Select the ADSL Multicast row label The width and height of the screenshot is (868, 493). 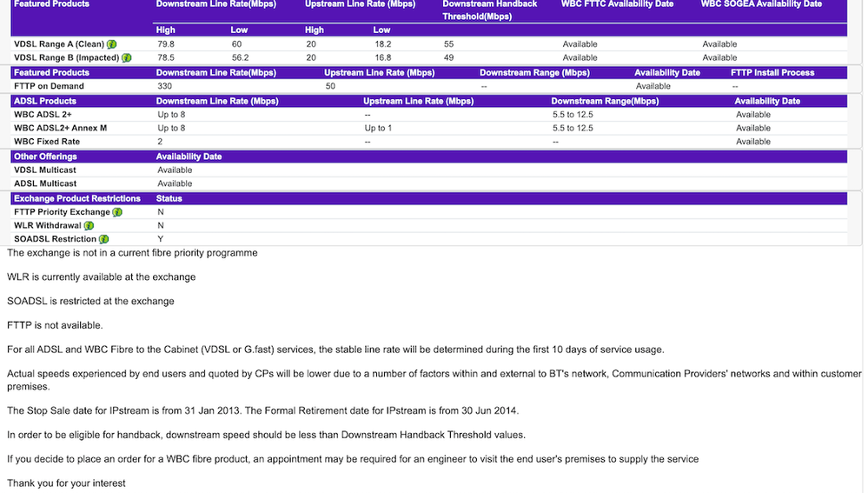pyautogui.click(x=45, y=183)
